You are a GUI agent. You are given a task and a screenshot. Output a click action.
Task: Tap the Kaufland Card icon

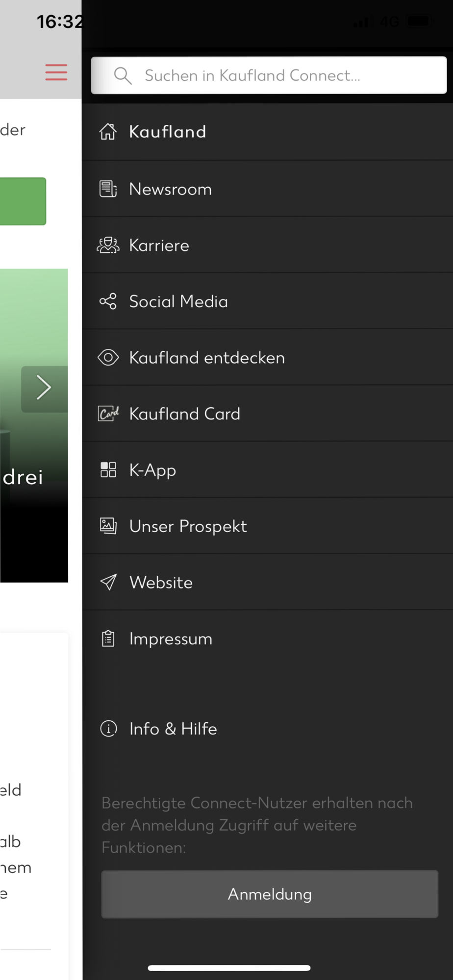(108, 414)
